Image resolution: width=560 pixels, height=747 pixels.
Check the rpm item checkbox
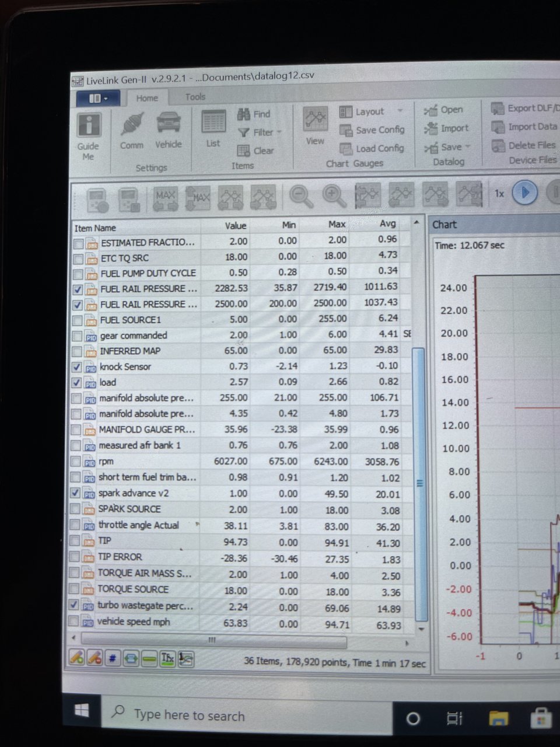pyautogui.click(x=76, y=462)
